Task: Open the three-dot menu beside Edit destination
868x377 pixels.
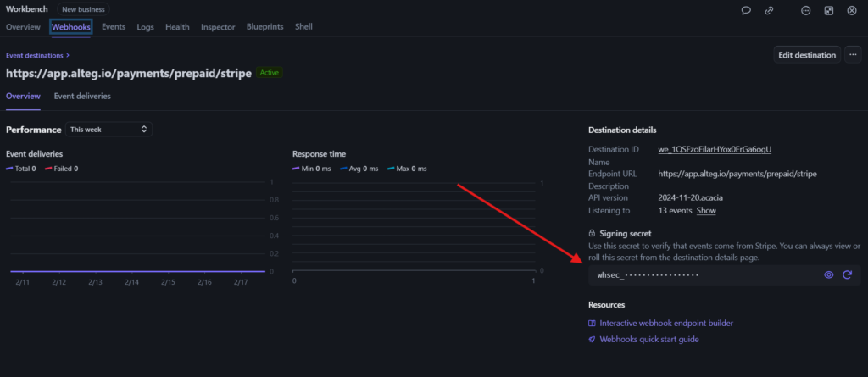Action: [x=853, y=54]
